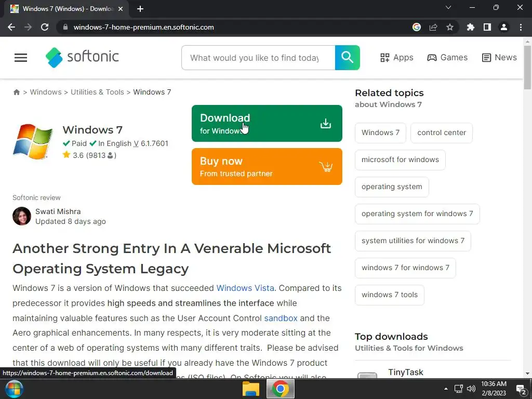Open the Softonic hamburger menu
Image resolution: width=532 pixels, height=399 pixels.
pyautogui.click(x=21, y=58)
